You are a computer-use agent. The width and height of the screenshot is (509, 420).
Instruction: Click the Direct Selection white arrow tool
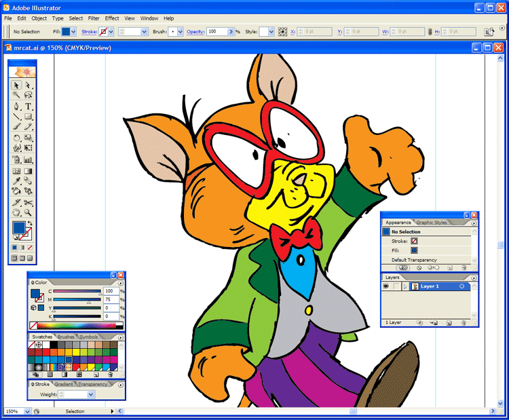[x=29, y=85]
